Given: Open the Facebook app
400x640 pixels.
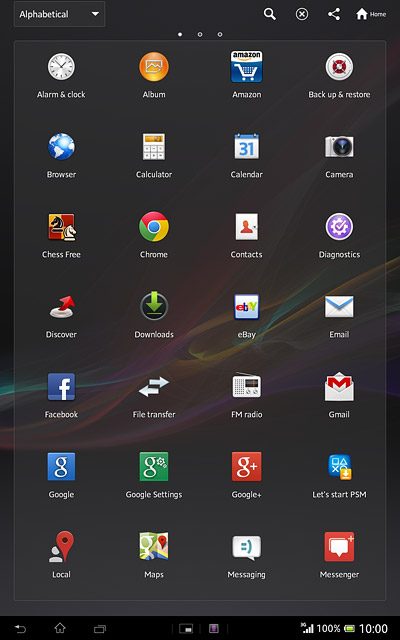Looking at the screenshot, I should tap(61, 387).
